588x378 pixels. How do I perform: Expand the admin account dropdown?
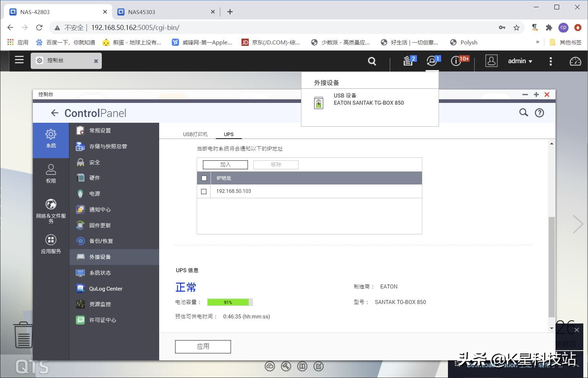click(x=520, y=61)
